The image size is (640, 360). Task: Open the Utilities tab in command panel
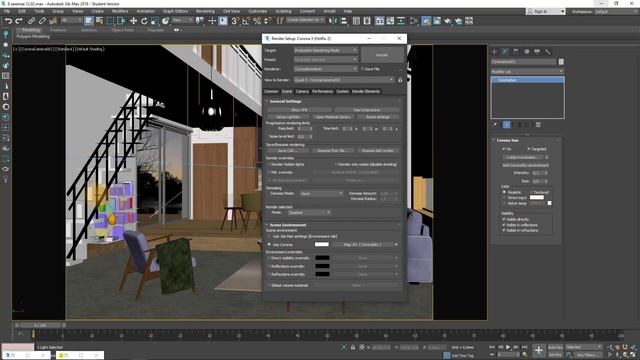(x=548, y=52)
